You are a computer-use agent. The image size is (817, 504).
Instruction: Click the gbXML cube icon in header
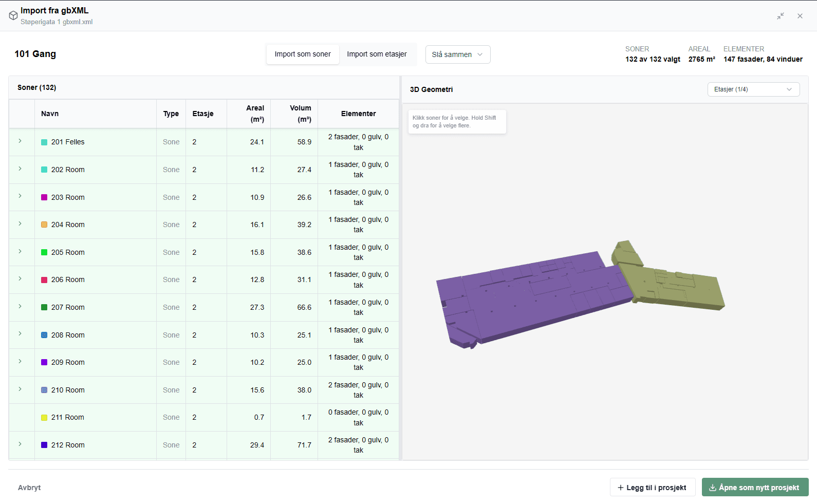point(13,15)
